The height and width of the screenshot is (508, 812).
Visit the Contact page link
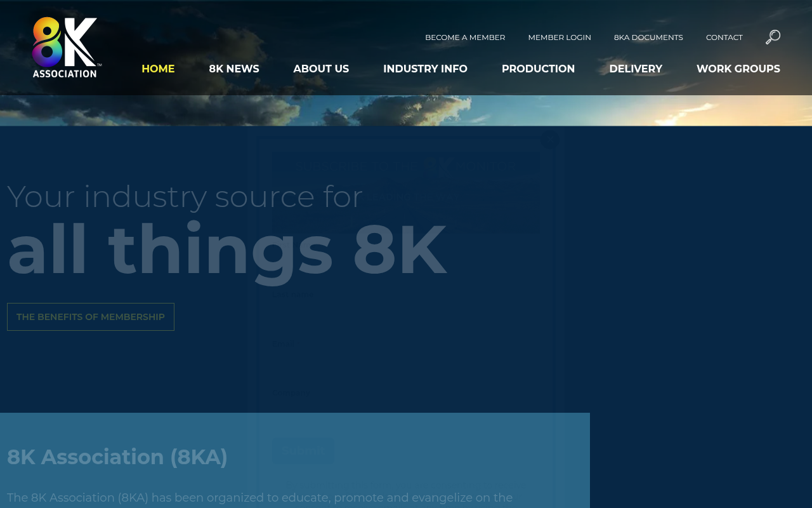[x=724, y=37]
